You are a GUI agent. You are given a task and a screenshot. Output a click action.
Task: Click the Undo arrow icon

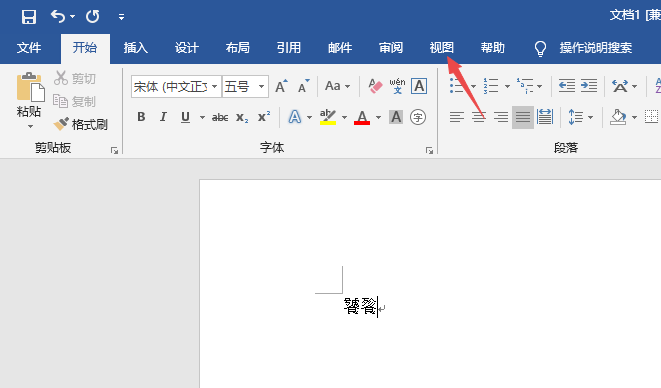pos(58,16)
